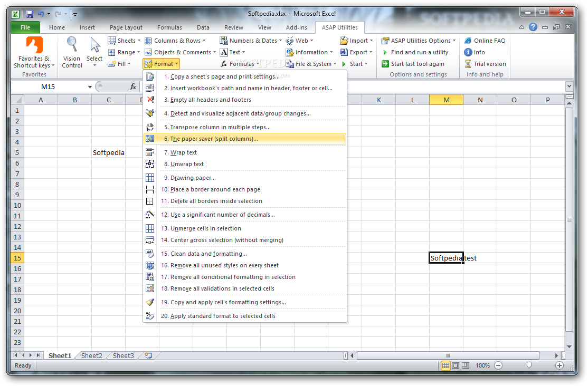The image size is (588, 386).
Task: Expand the formula bar
Action: [x=569, y=86]
